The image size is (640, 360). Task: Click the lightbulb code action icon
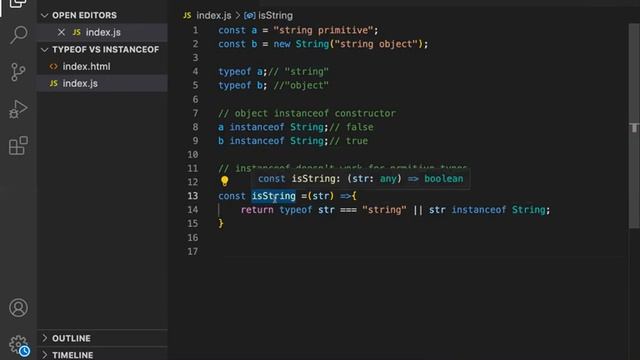[224, 181]
